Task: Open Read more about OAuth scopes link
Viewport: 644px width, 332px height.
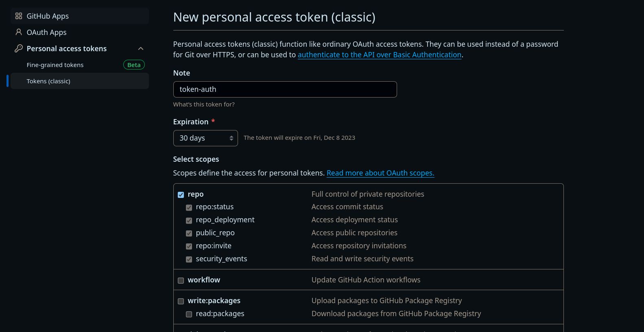Action: (380, 173)
